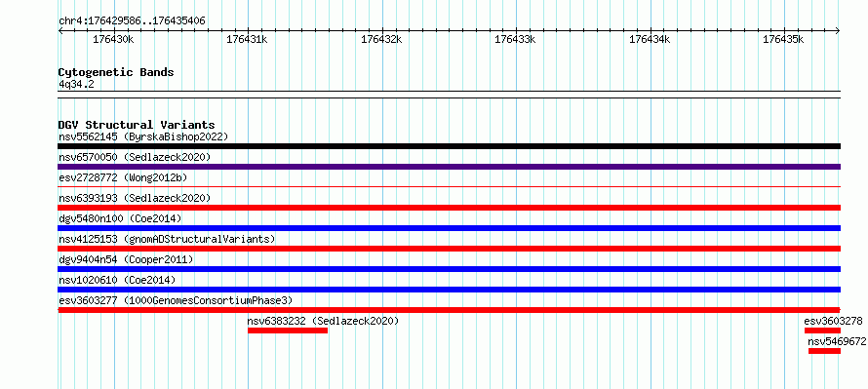Viewport: 868px width, 389px height.
Task: Select the purple nsv6570050 variant bar
Action: [x=449, y=167]
